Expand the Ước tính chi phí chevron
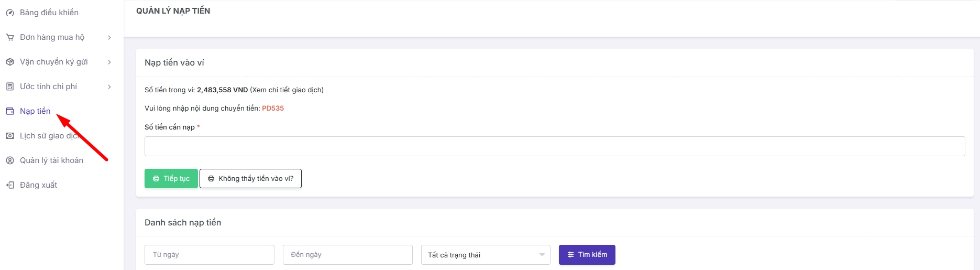The image size is (980, 270). pos(109,87)
